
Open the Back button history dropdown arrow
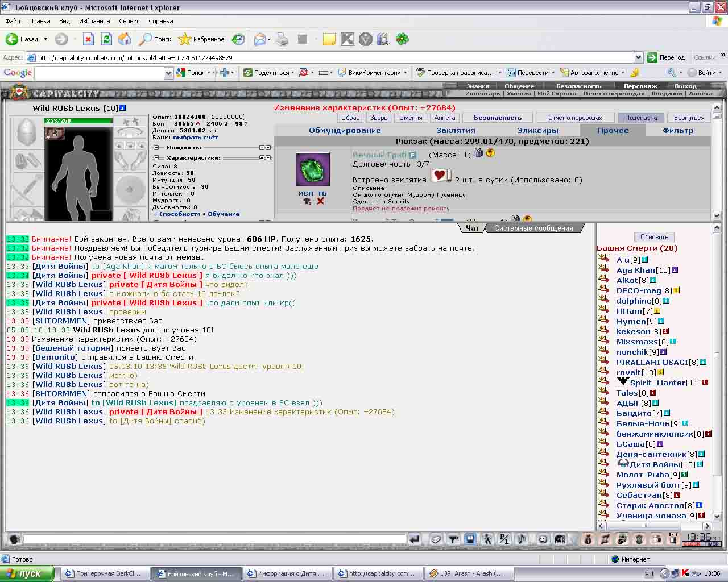pos(45,39)
